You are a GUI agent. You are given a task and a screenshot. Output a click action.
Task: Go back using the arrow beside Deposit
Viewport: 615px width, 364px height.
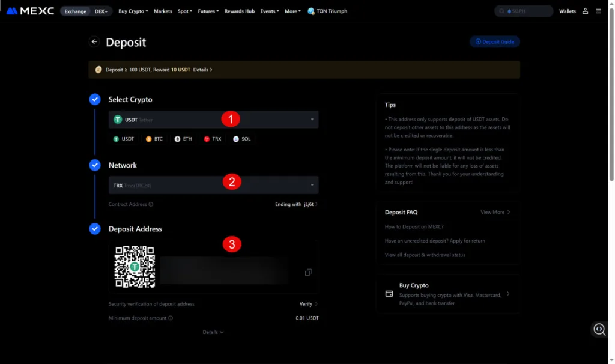click(x=94, y=41)
